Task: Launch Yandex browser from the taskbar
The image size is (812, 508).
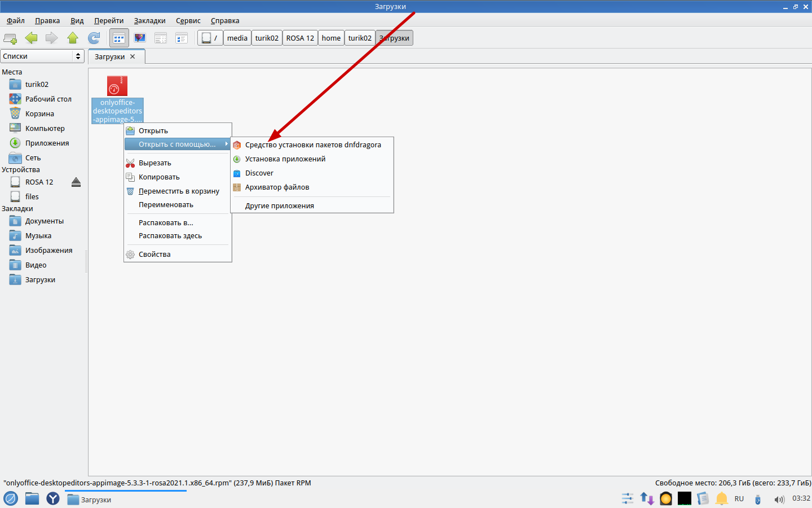Action: click(53, 498)
